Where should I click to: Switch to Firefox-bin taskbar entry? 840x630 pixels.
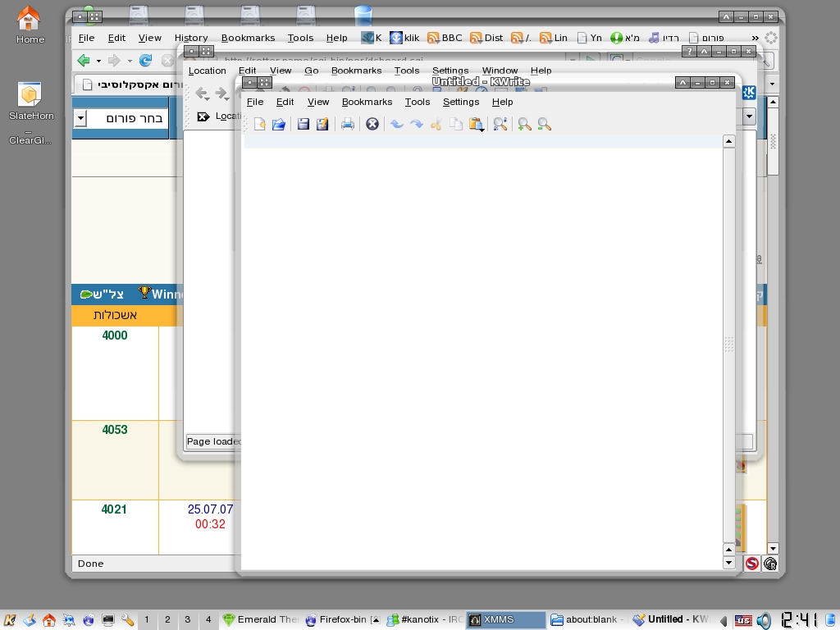[343, 620]
